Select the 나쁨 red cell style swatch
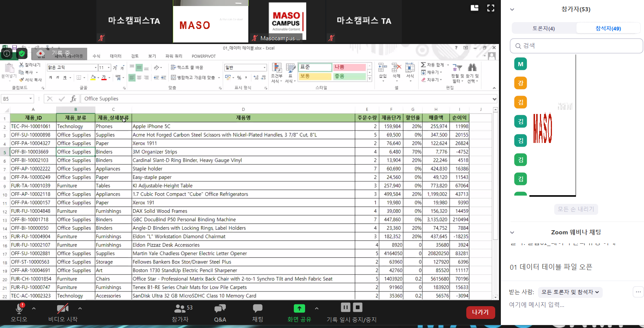The image size is (644, 328). click(349, 67)
